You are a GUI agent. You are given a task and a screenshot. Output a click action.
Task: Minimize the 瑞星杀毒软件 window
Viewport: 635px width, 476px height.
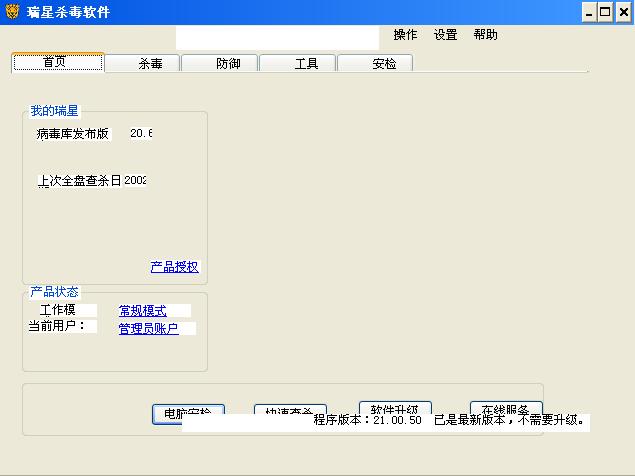tap(589, 13)
